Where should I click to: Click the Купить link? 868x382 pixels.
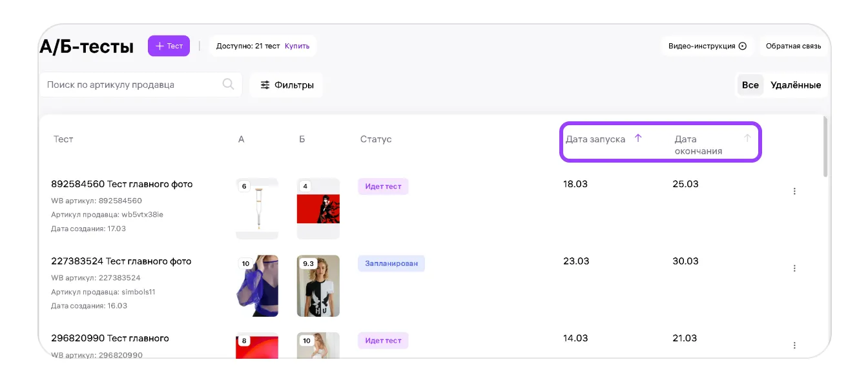(297, 46)
